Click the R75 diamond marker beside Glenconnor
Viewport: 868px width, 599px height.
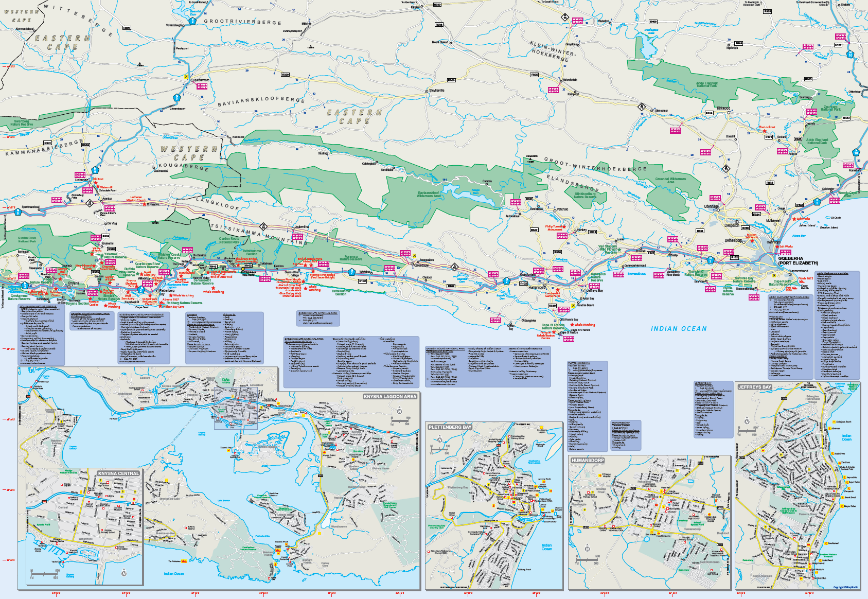pyautogui.click(x=642, y=107)
